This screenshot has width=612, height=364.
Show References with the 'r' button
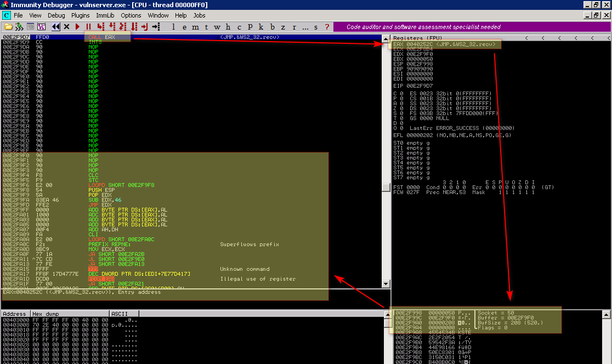click(x=294, y=26)
